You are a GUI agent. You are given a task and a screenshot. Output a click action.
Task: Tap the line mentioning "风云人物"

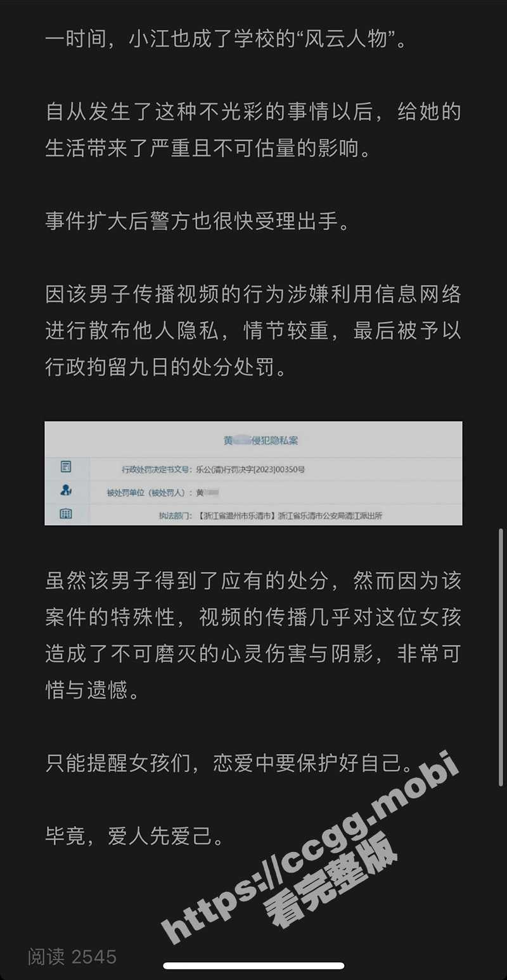[x=227, y=39]
